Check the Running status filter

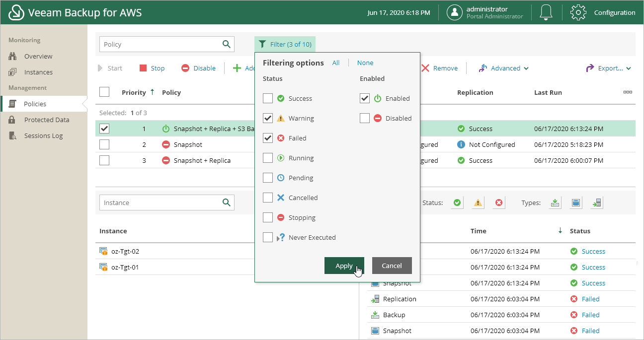click(x=268, y=158)
